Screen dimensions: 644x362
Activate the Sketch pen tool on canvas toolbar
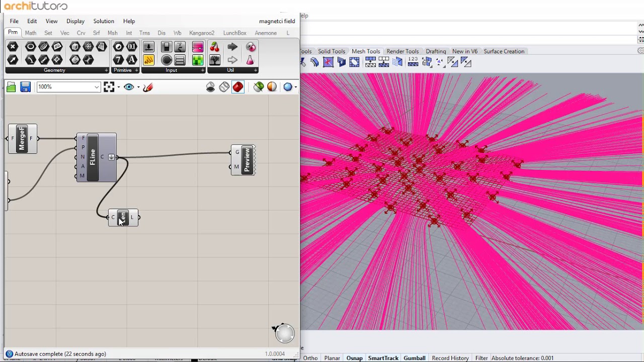click(148, 87)
